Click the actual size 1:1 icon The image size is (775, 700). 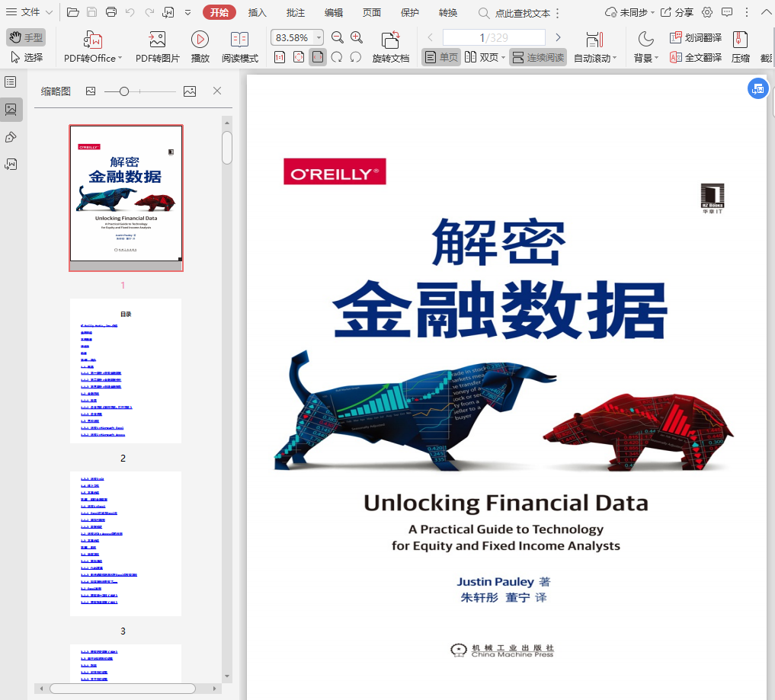point(279,57)
